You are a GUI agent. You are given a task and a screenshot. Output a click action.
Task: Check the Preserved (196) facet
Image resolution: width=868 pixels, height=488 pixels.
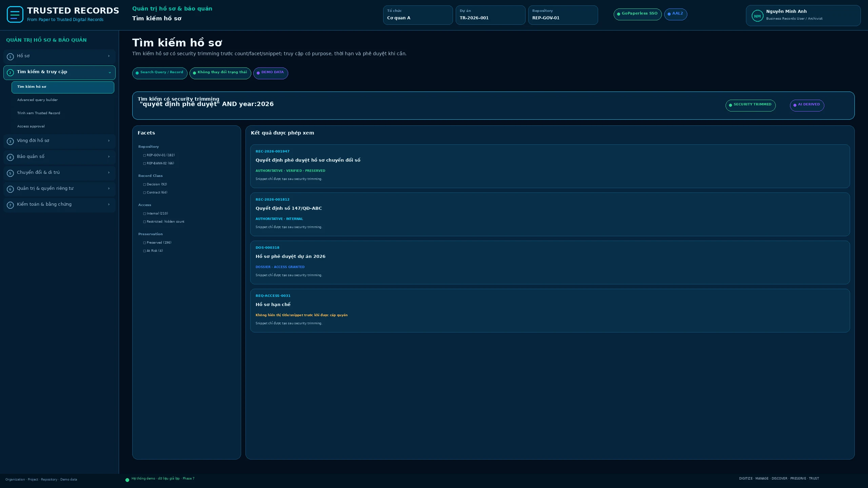pos(144,243)
